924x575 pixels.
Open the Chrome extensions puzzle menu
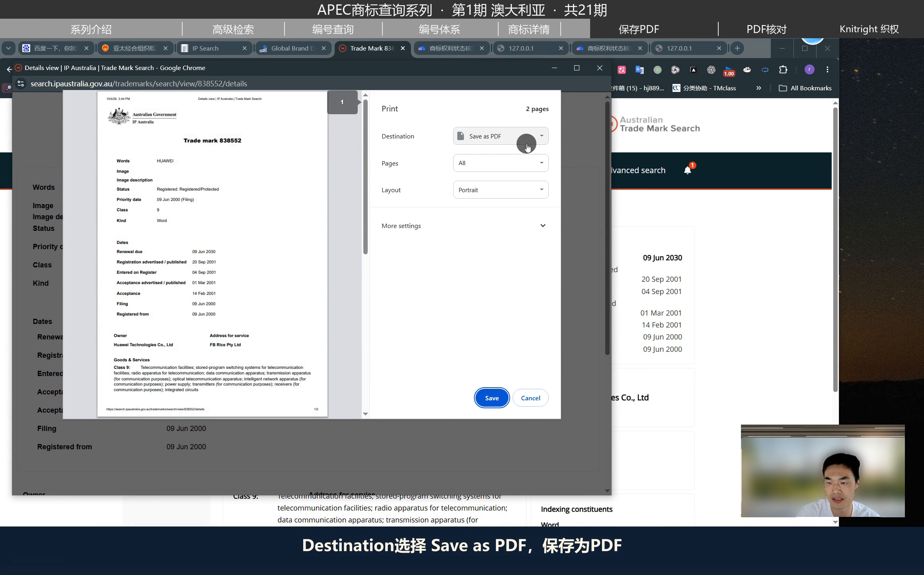783,70
